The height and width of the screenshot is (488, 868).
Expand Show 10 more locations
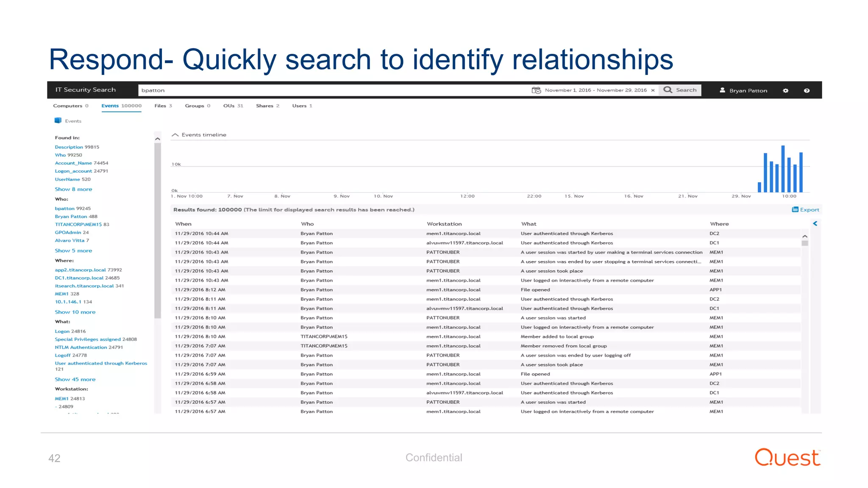tap(75, 312)
